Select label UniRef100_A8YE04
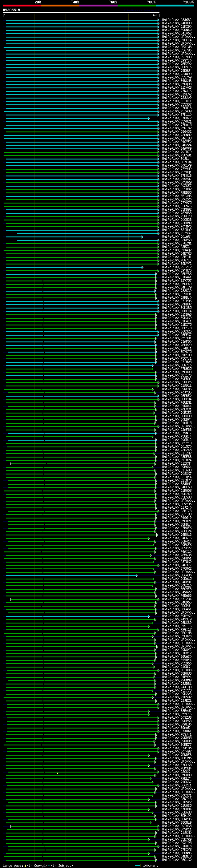The width and height of the screenshot is (197, 868). coord(177,162)
